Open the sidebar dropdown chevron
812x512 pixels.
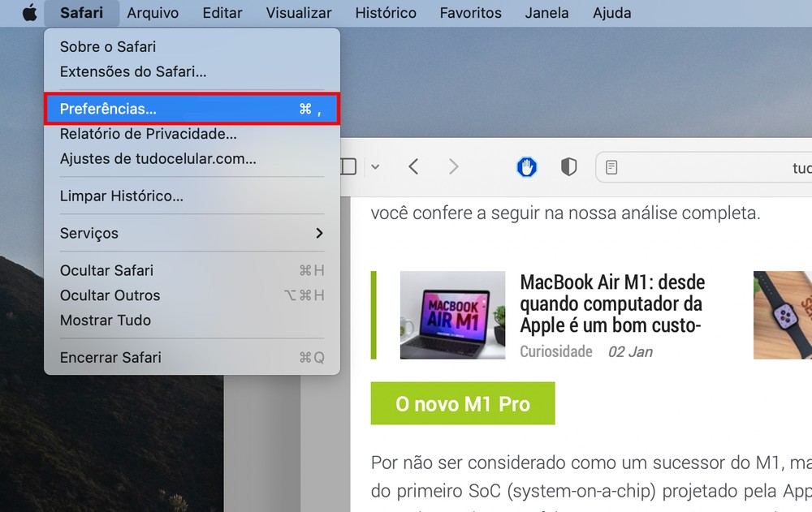click(375, 166)
